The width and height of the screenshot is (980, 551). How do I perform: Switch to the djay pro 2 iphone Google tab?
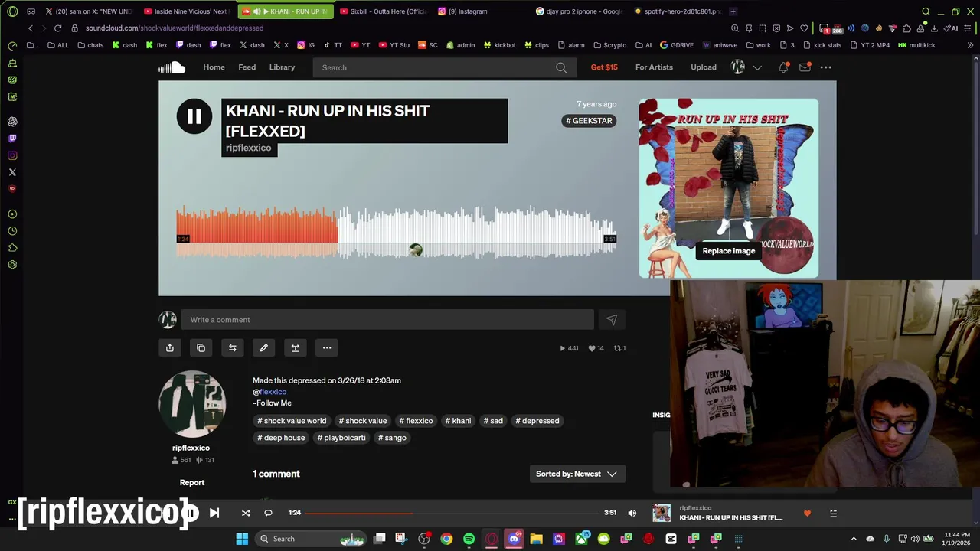(x=580, y=11)
